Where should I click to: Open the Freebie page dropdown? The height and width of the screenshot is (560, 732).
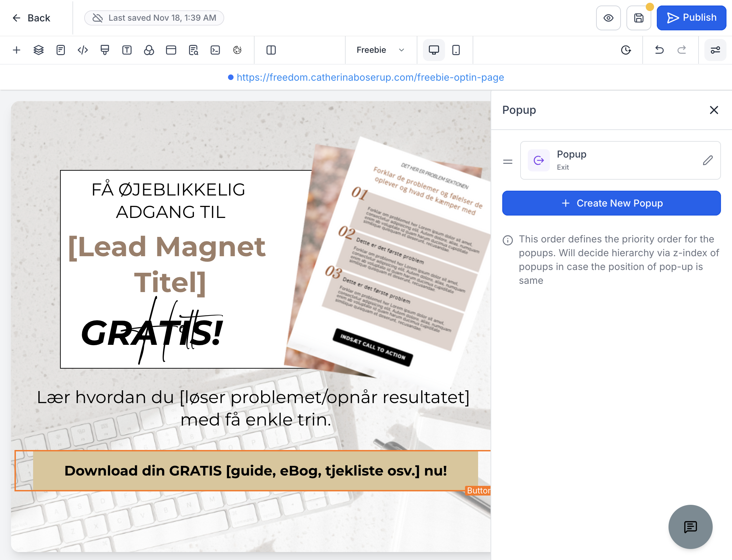tap(381, 50)
